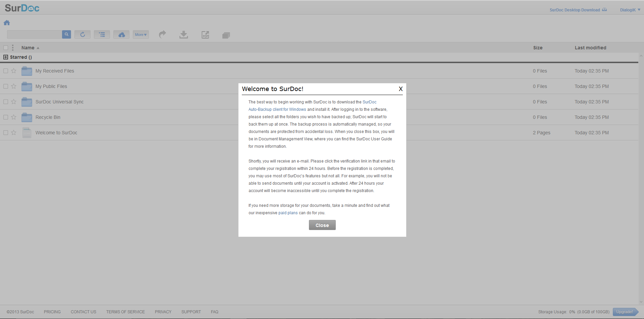Viewport: 644px width, 319px height.
Task: Click the Last modified column header
Action: (x=590, y=48)
